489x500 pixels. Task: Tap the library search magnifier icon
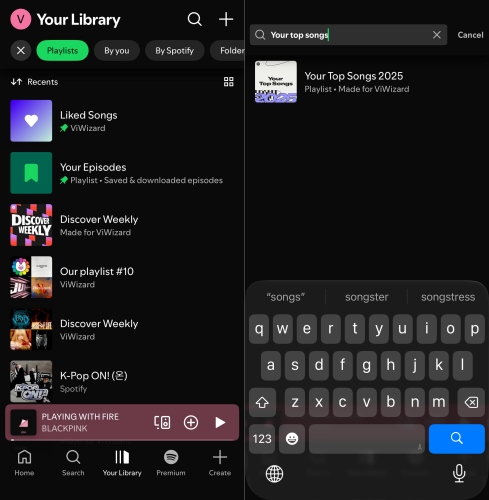pyautogui.click(x=195, y=19)
